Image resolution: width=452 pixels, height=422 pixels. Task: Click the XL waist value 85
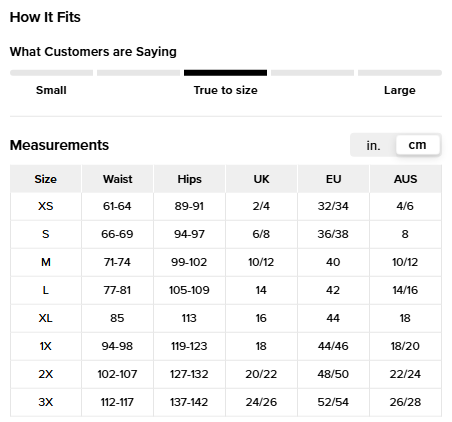click(117, 318)
